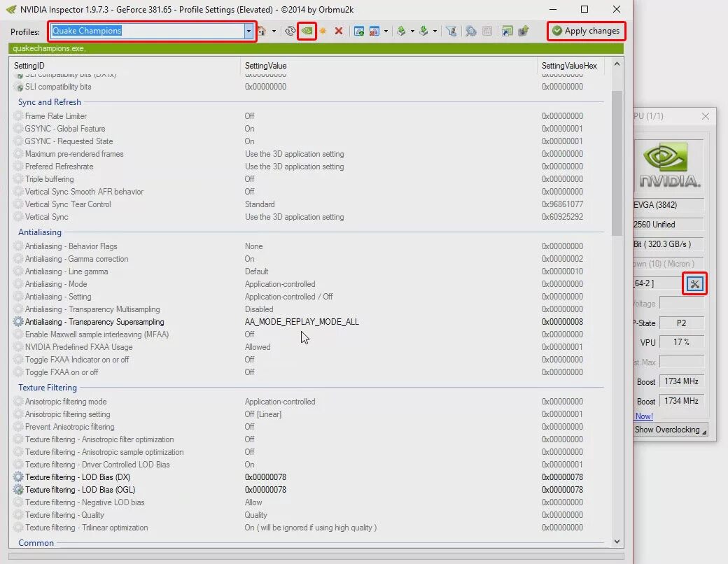Select Prefered Refreshrate setting row
The height and width of the screenshot is (564, 728).
[307, 166]
